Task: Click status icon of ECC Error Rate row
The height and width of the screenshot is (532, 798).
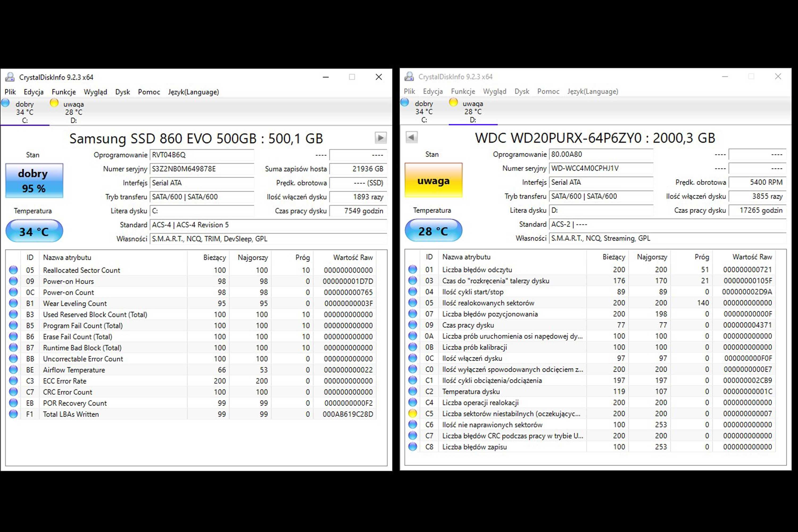Action: pyautogui.click(x=14, y=381)
